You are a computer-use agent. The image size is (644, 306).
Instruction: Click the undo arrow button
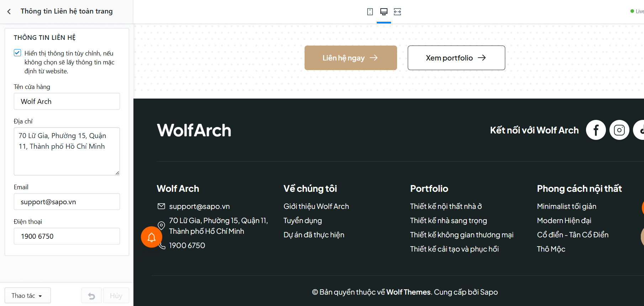[91, 296]
